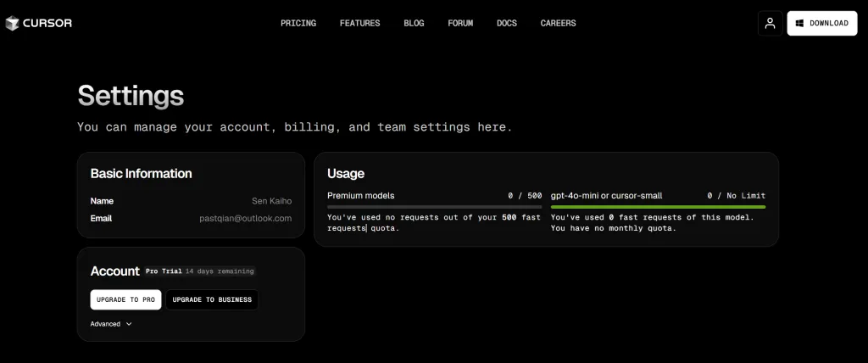
Task: Open the Docs page
Action: coord(507,24)
